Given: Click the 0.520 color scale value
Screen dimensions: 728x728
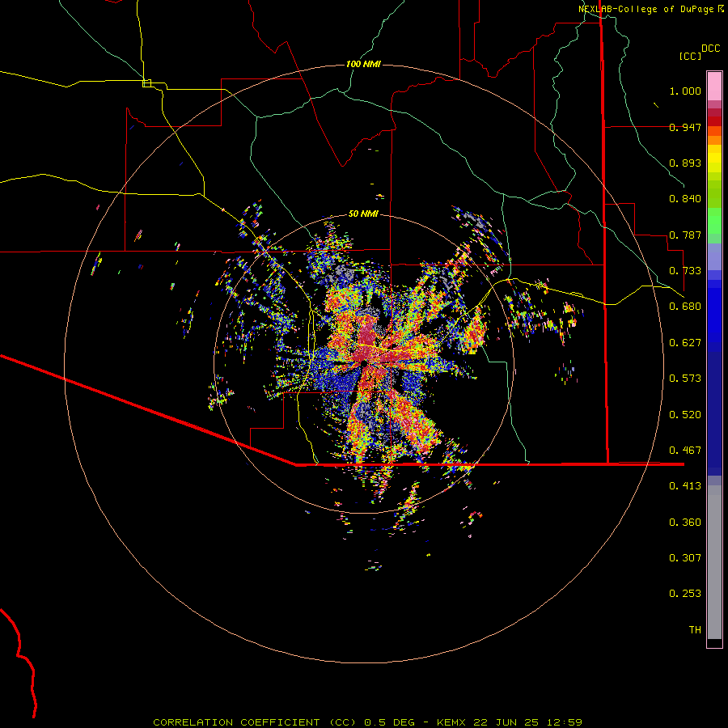Looking at the screenshot, I should 685,415.
